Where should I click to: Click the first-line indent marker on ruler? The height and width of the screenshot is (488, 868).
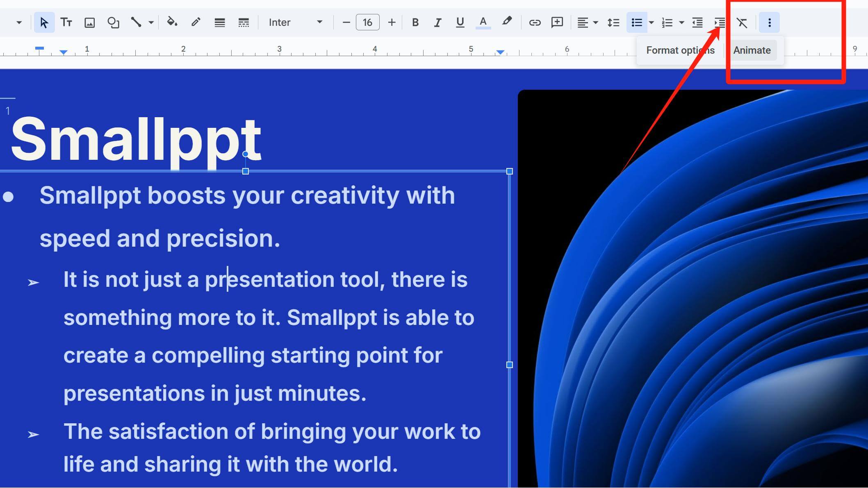pos(39,48)
